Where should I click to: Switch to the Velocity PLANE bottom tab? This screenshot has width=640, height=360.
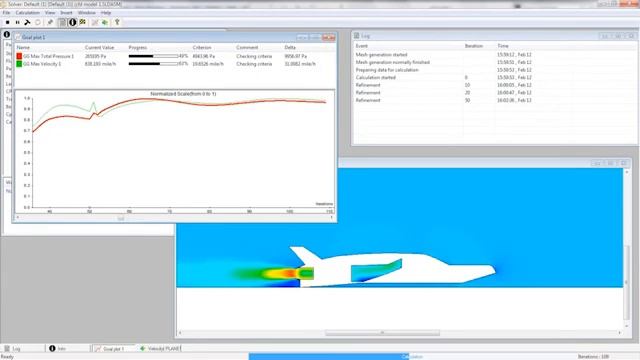tap(159, 349)
